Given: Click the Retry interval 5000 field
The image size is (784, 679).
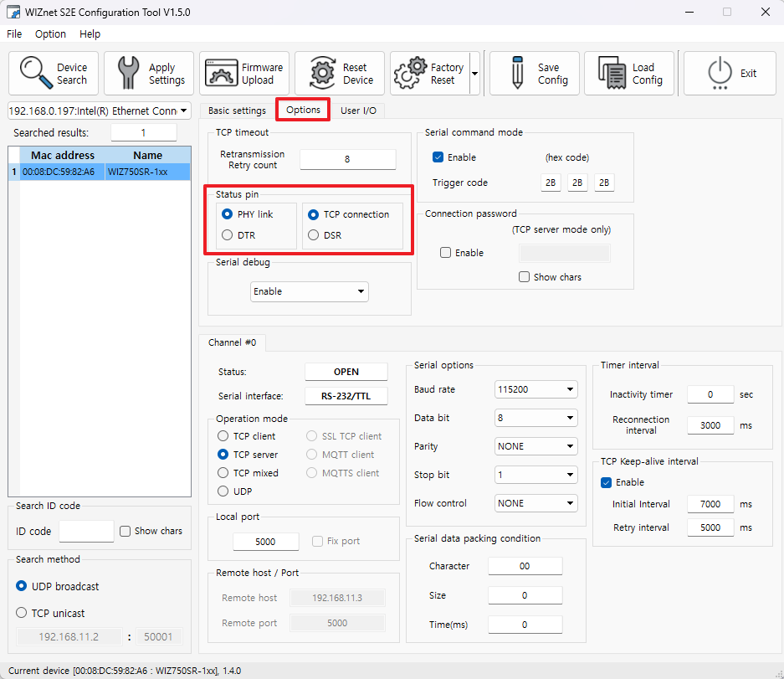Looking at the screenshot, I should 710,527.
